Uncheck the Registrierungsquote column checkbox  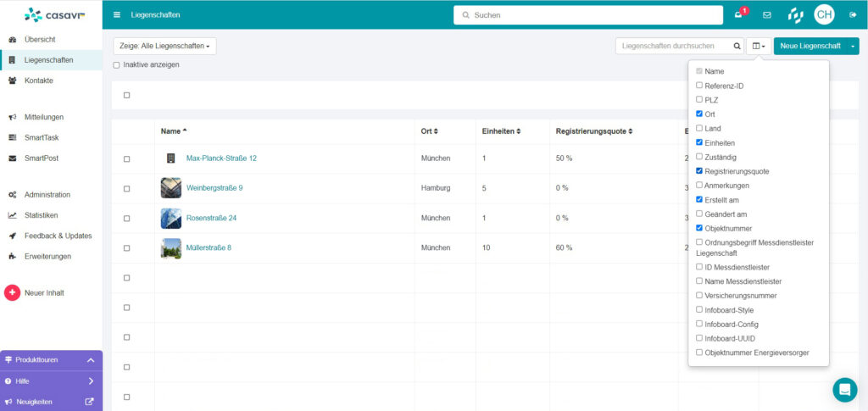[699, 171]
